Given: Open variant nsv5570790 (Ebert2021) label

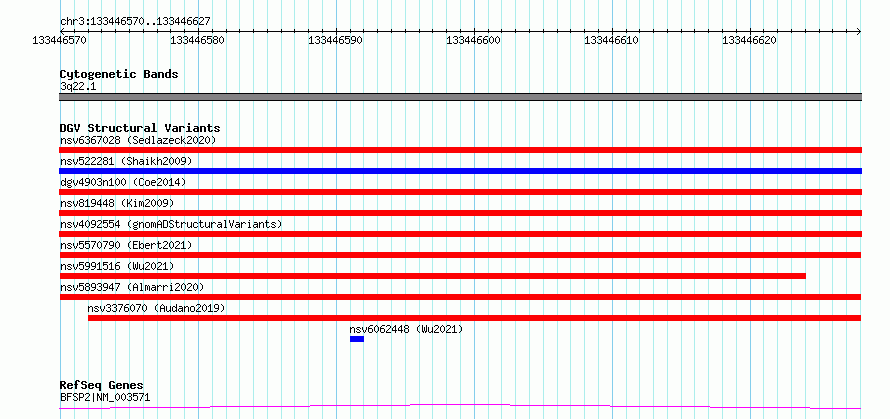Looking at the screenshot, I should tap(126, 245).
